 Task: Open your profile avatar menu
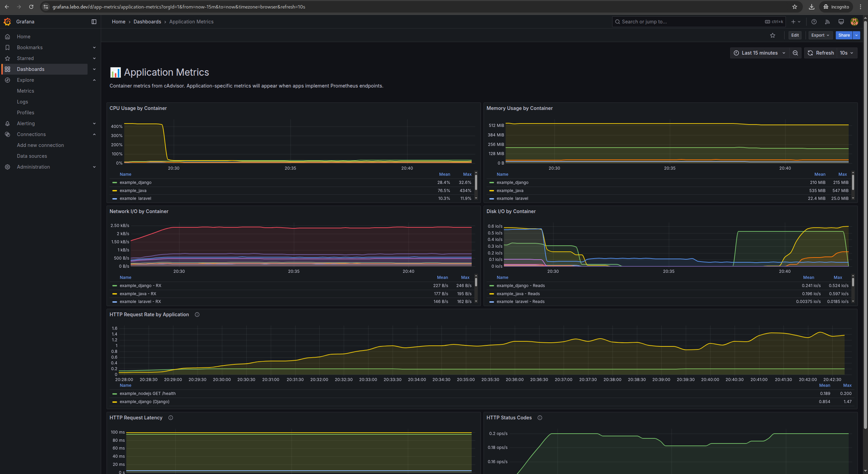point(854,21)
